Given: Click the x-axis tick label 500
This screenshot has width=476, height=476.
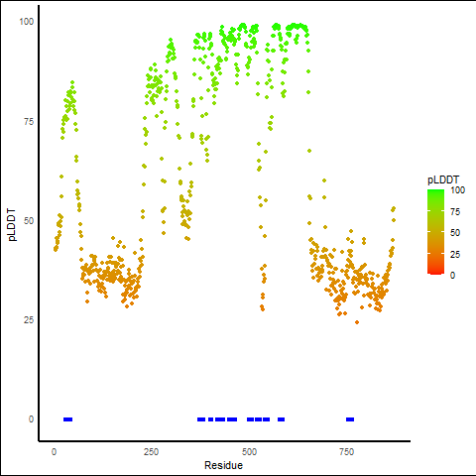Looking at the screenshot, I should pyautogui.click(x=249, y=452).
